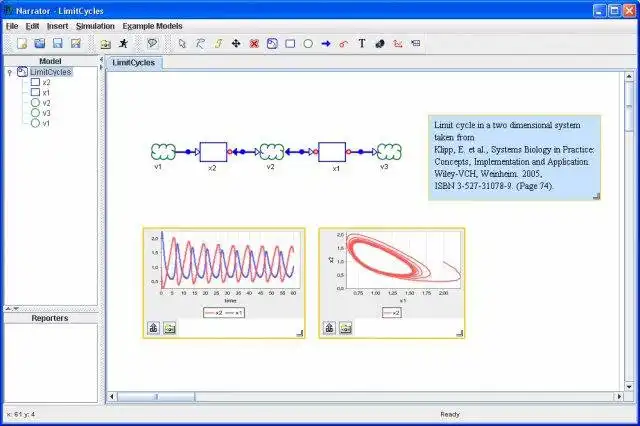Image resolution: width=640 pixels, height=426 pixels.
Task: Click the save (floppy disk) icon
Action: pos(58,43)
